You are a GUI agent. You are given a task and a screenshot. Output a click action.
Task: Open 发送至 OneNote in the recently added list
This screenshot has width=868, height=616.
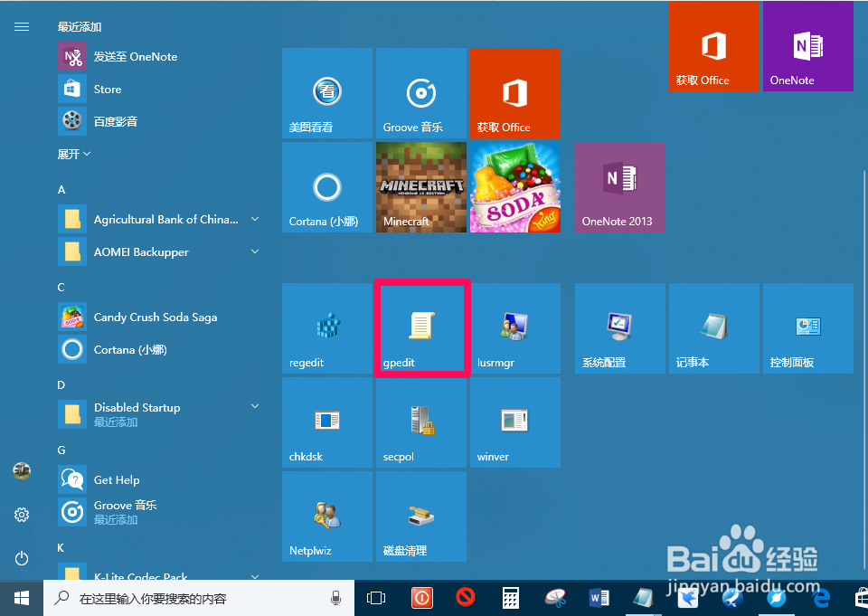tap(161, 56)
